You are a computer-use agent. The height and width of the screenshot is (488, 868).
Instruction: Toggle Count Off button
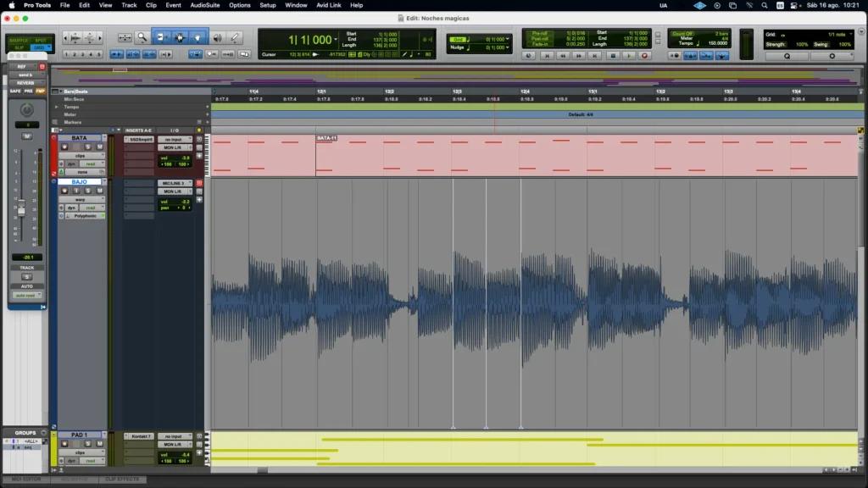click(682, 34)
